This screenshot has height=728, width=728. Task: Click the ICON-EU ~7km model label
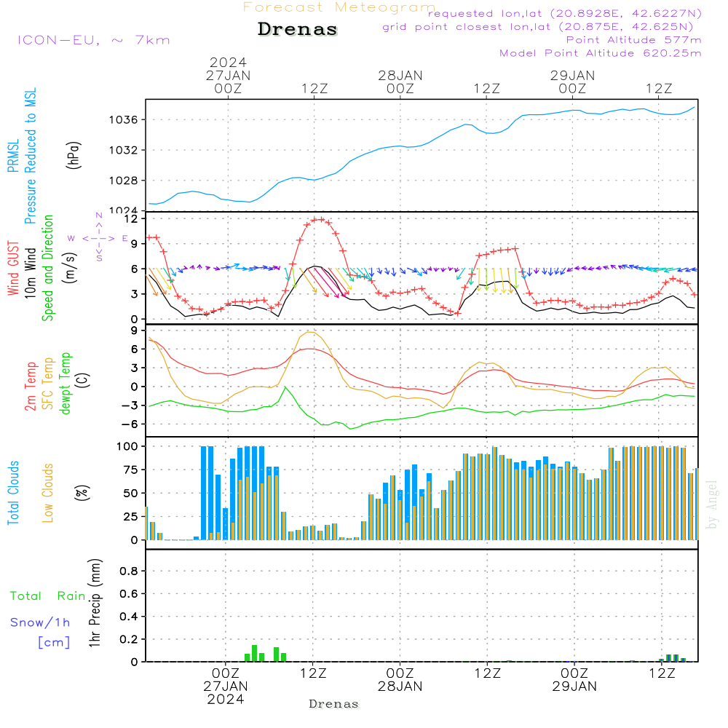pyautogui.click(x=93, y=40)
